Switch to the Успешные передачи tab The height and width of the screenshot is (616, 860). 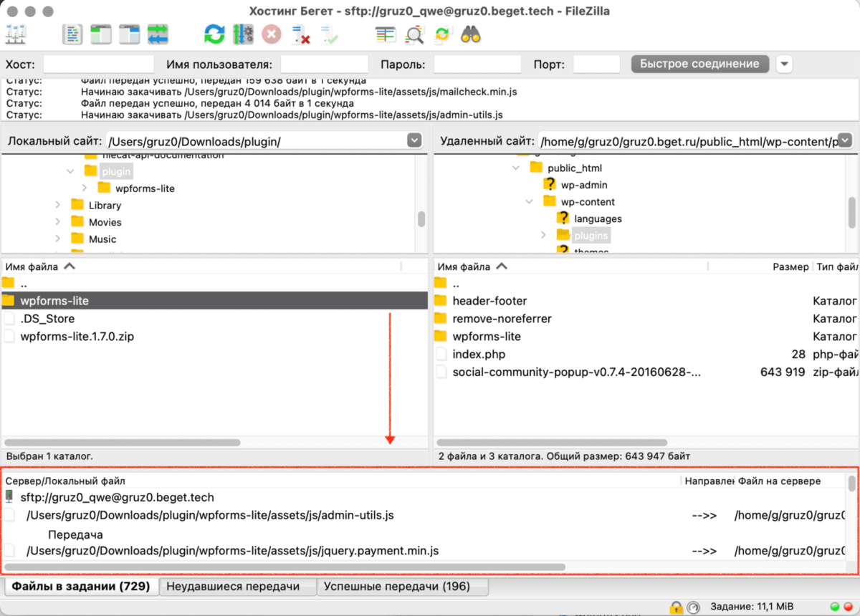point(396,587)
